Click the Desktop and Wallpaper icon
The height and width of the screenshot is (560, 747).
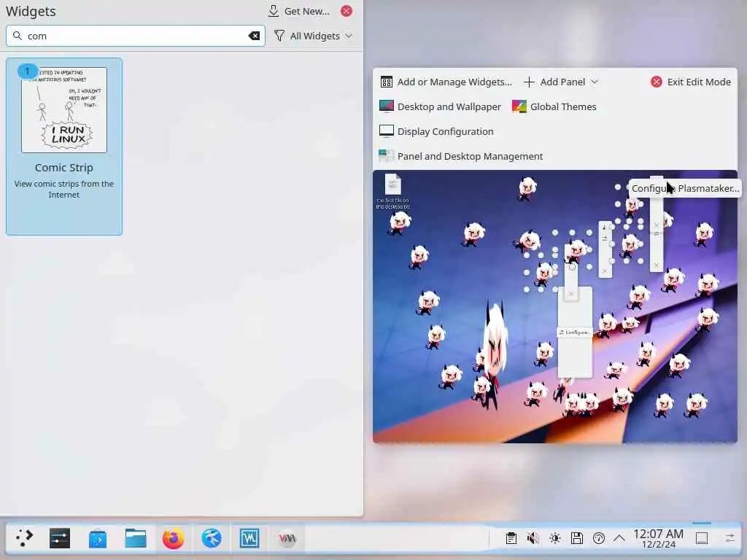387,106
